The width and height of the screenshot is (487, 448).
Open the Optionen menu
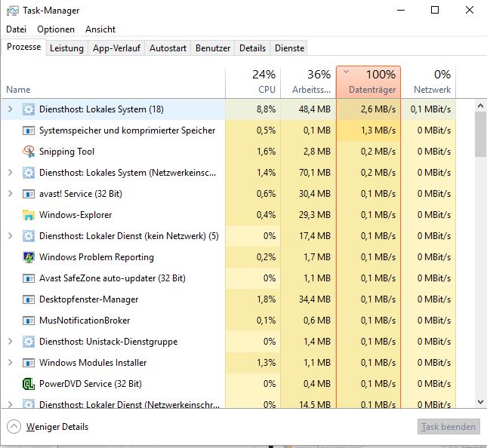(x=56, y=29)
